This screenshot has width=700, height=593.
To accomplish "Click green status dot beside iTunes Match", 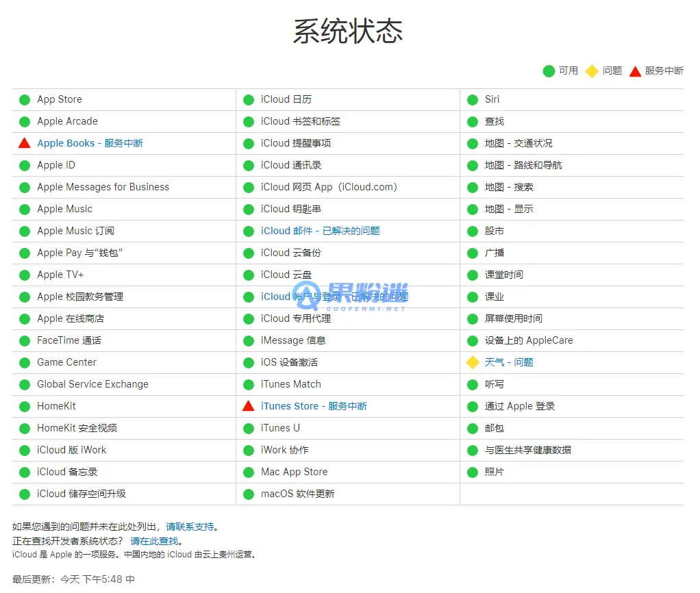I will (249, 384).
